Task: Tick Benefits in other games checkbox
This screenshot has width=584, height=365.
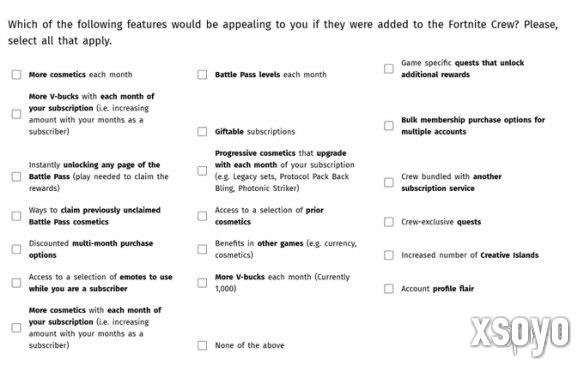Action: (x=202, y=249)
